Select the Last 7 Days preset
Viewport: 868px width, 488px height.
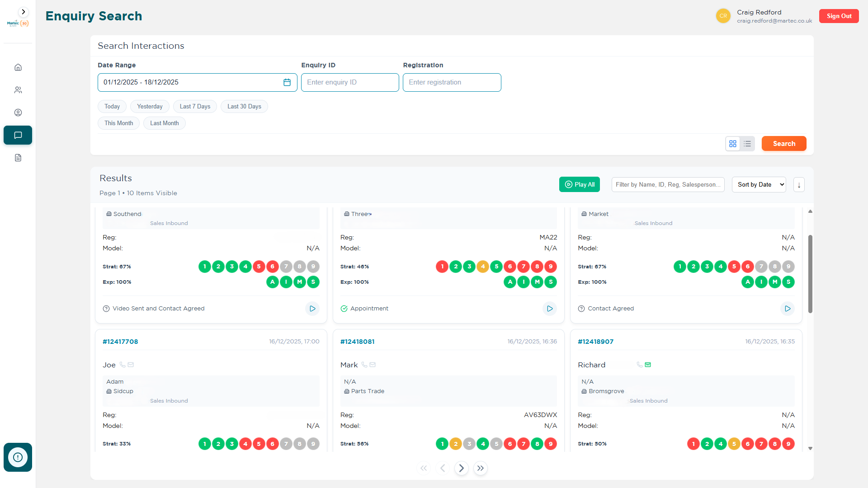tap(195, 107)
